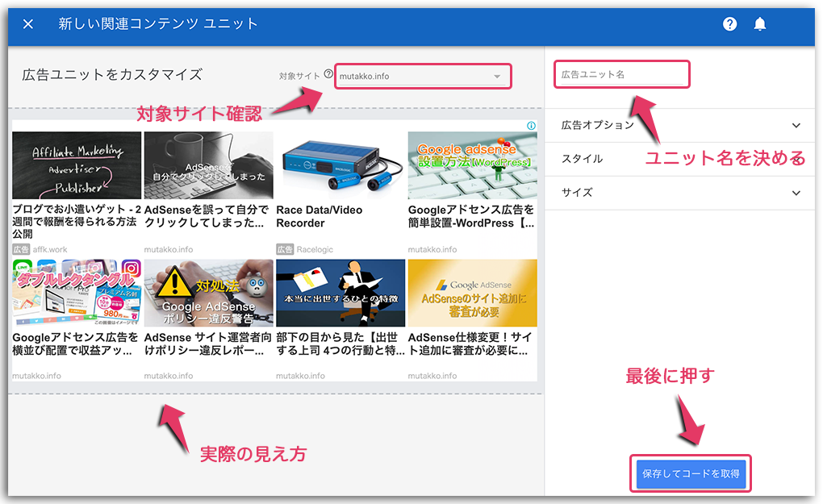Click the AdSense仕様変更 gold ad thumbnail
The width and height of the screenshot is (823, 504).
pos(471,291)
